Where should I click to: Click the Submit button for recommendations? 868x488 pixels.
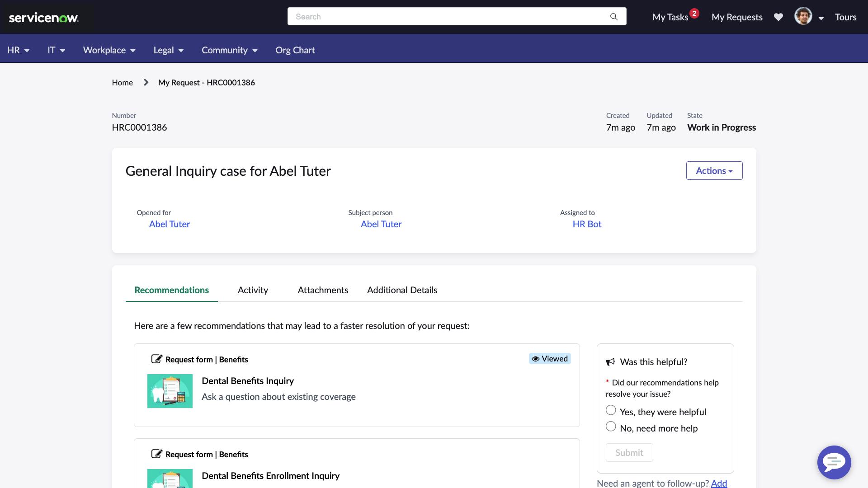tap(629, 452)
